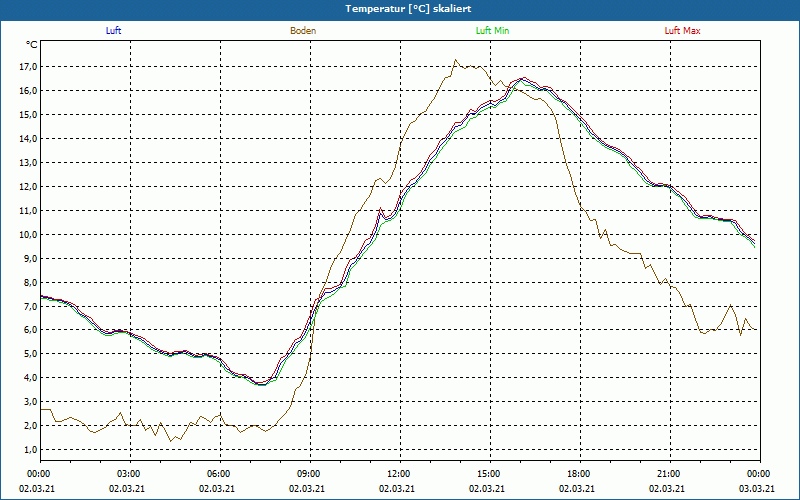Click the air temperature peak after 15:00
The height and width of the screenshot is (500, 800).
[522, 79]
